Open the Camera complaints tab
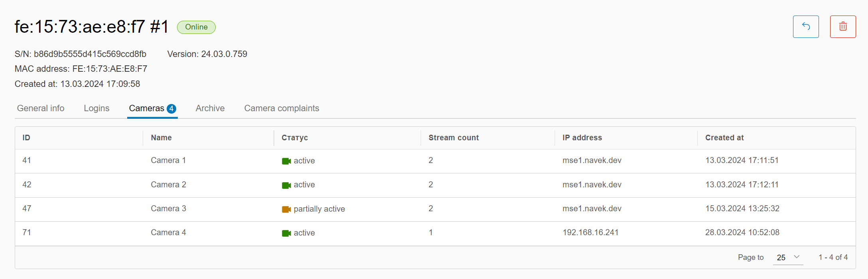868x279 pixels. pos(281,108)
